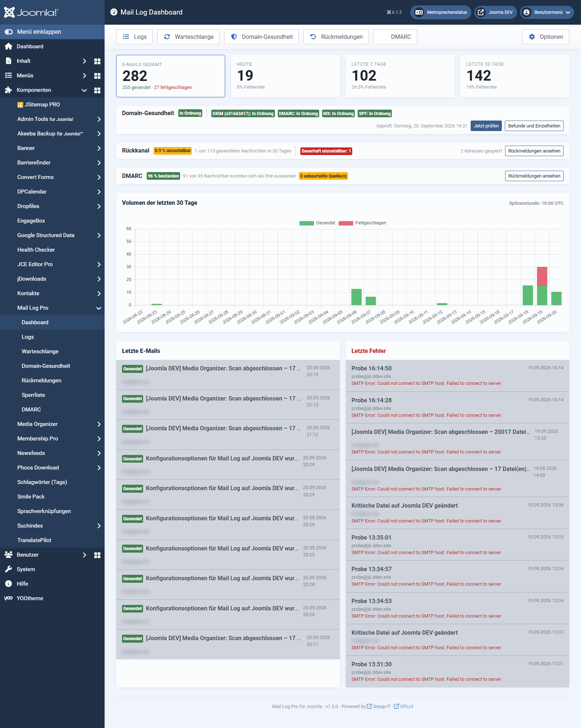Image resolution: width=581 pixels, height=728 pixels.
Task: Click the 3 unbeurteilte Quelle(n) badge
Action: pos(323,176)
